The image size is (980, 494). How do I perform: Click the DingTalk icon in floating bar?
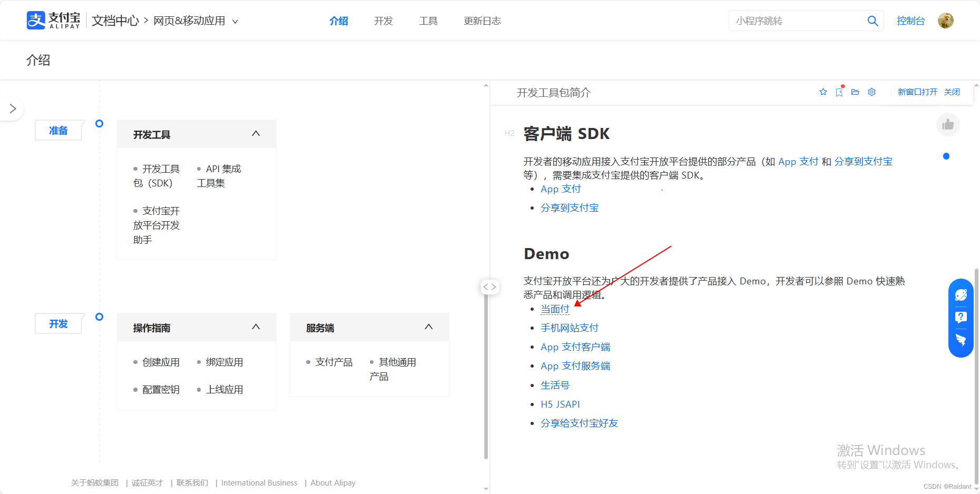[x=961, y=340]
